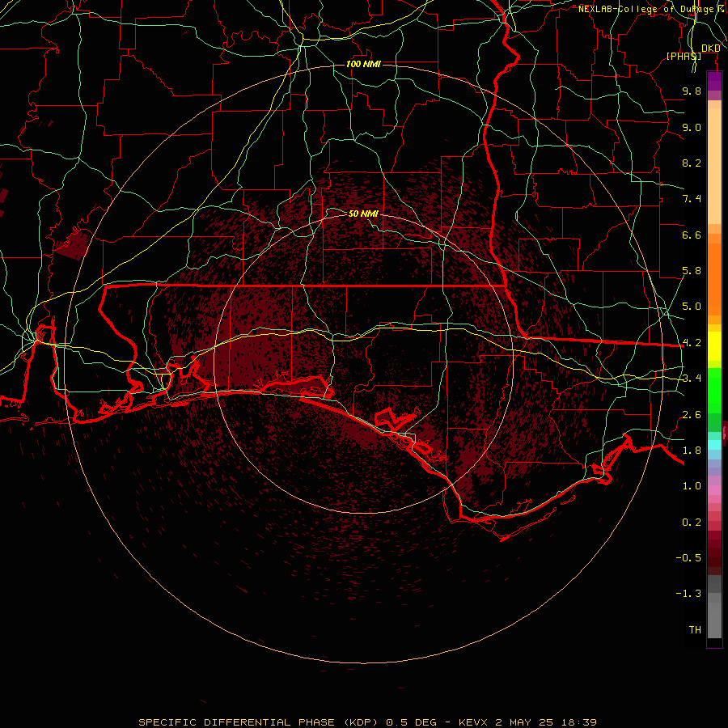Image resolution: width=728 pixels, height=728 pixels.
Task: Click the 3.4 scale value
Action: pos(692,379)
